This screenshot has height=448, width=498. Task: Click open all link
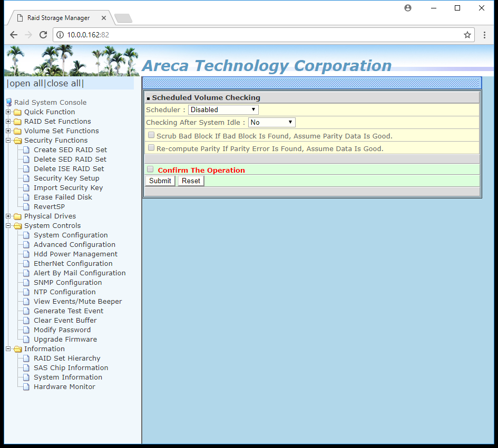tap(26, 84)
